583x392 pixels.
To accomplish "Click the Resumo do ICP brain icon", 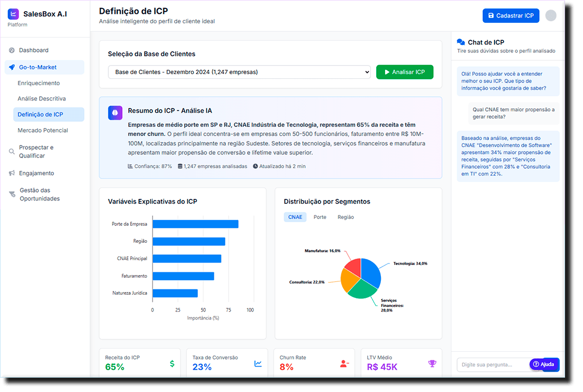I will click(x=115, y=113).
